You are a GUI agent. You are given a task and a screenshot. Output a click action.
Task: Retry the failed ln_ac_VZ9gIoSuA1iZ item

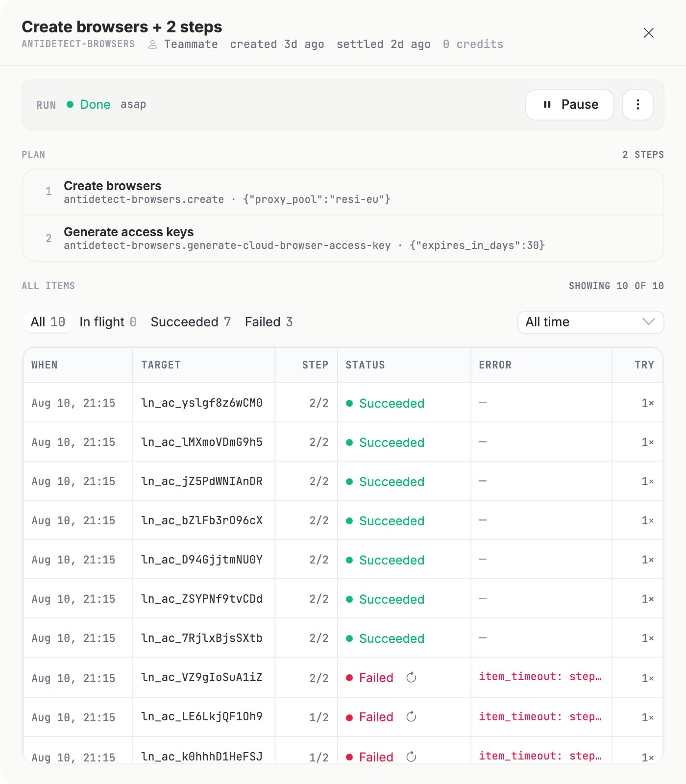pyautogui.click(x=411, y=677)
